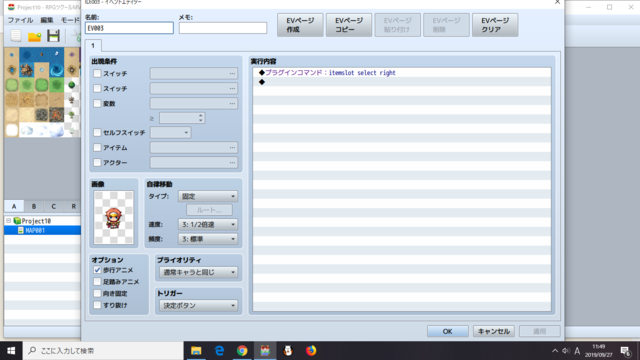The width and height of the screenshot is (640, 360).
Task: Open the 編集 menu
Action: [47, 20]
